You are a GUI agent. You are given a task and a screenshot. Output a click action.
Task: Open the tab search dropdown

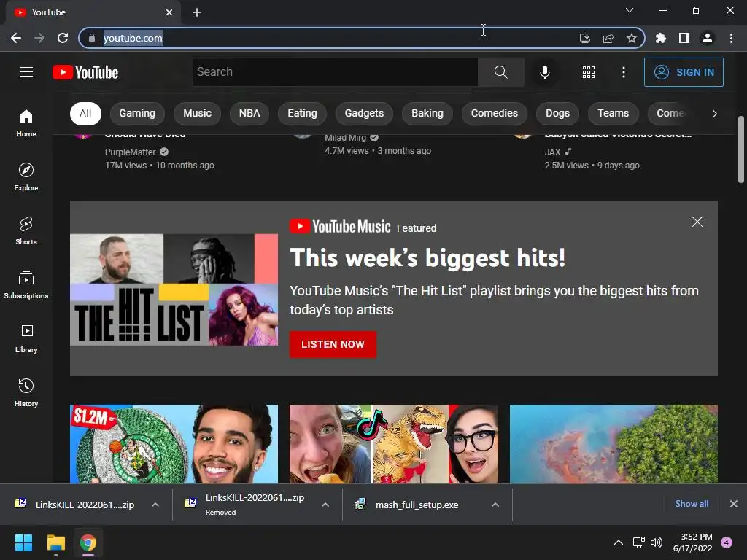point(630,10)
